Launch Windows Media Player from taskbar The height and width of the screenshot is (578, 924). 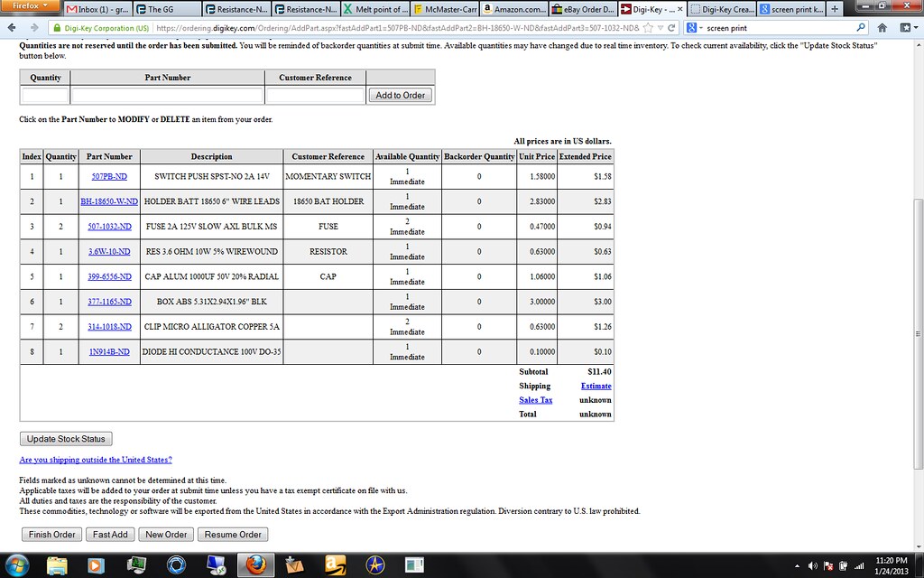[96, 565]
